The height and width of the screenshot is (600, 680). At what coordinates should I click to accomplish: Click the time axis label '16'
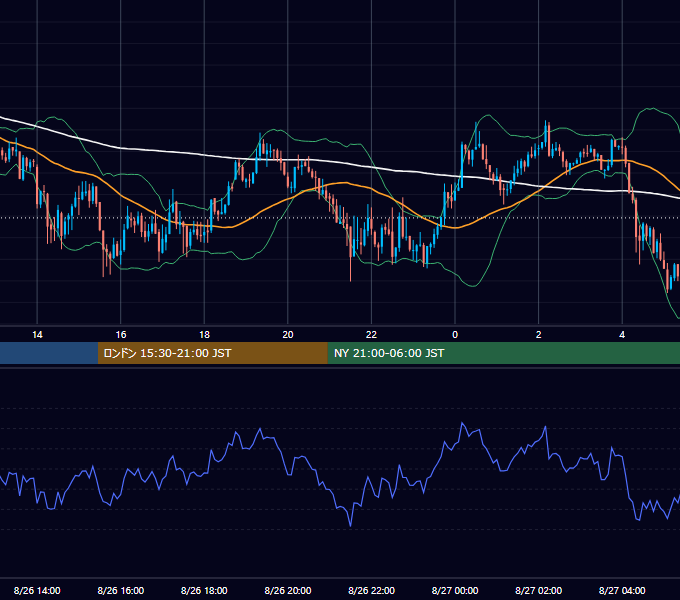(x=121, y=335)
